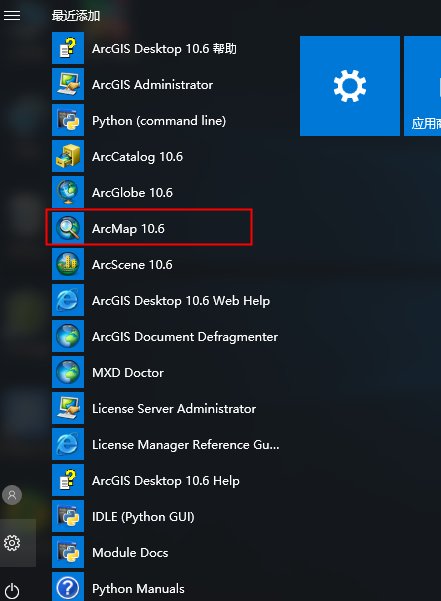Click the ArcGIS Document Defragmenter icon

click(x=68, y=336)
